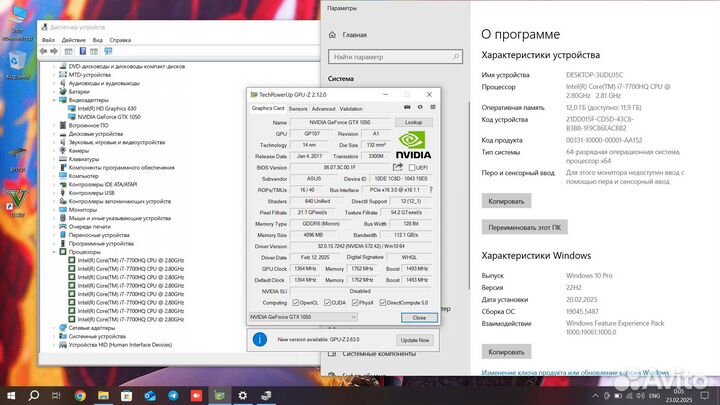720x405 pixels.
Task: Click Копировать under device characteristics
Action: pos(506,201)
